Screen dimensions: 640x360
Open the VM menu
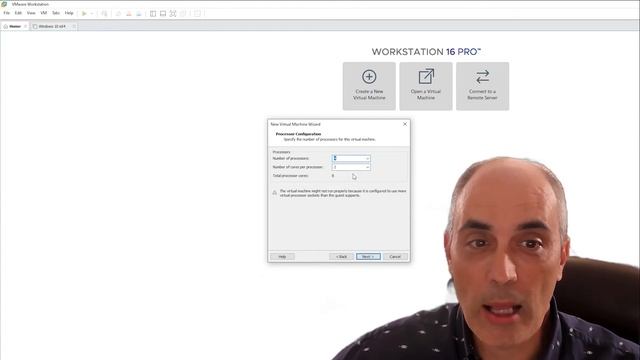44,13
